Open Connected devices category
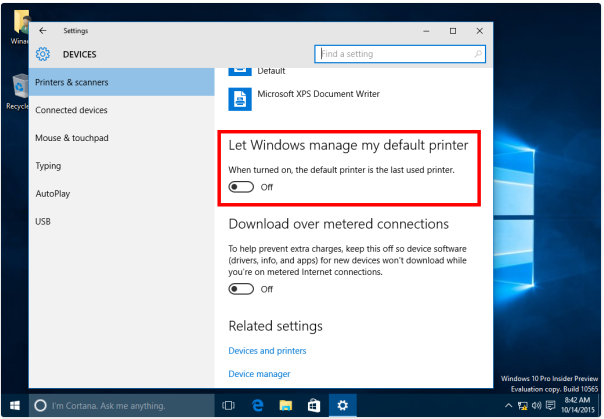This screenshot has width=604, height=419. click(x=122, y=110)
